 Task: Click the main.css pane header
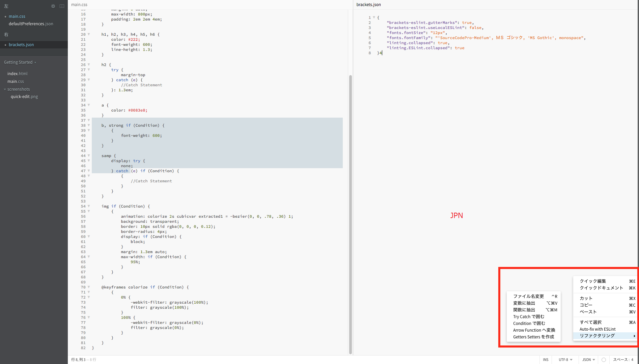click(x=79, y=5)
